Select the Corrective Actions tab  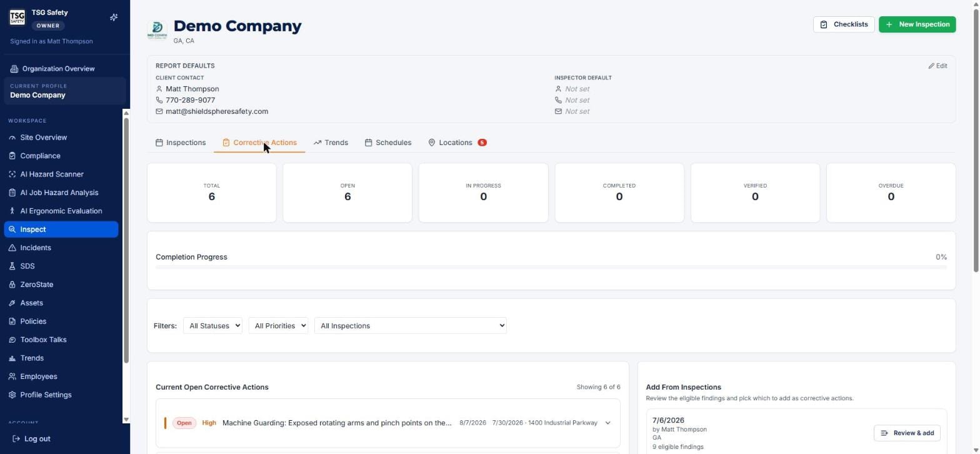point(259,143)
